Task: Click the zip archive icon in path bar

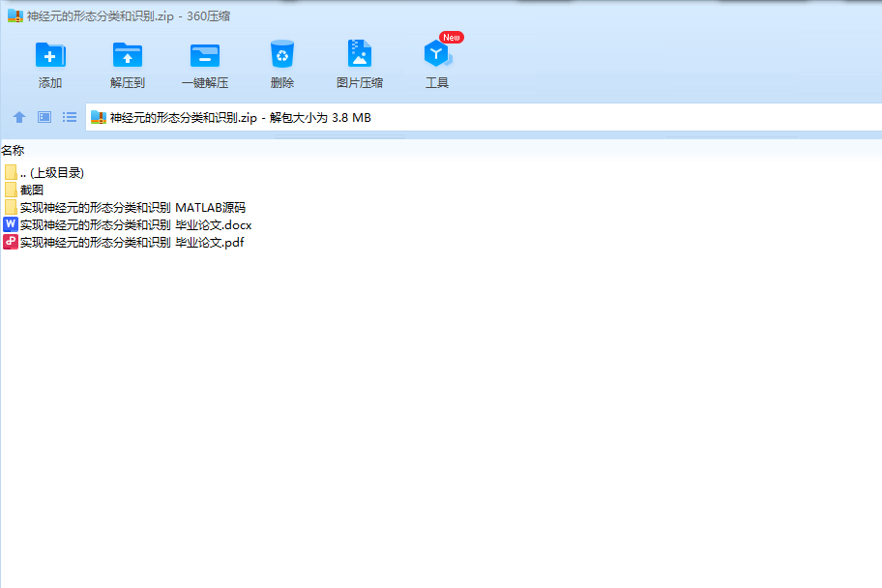Action: point(99,117)
